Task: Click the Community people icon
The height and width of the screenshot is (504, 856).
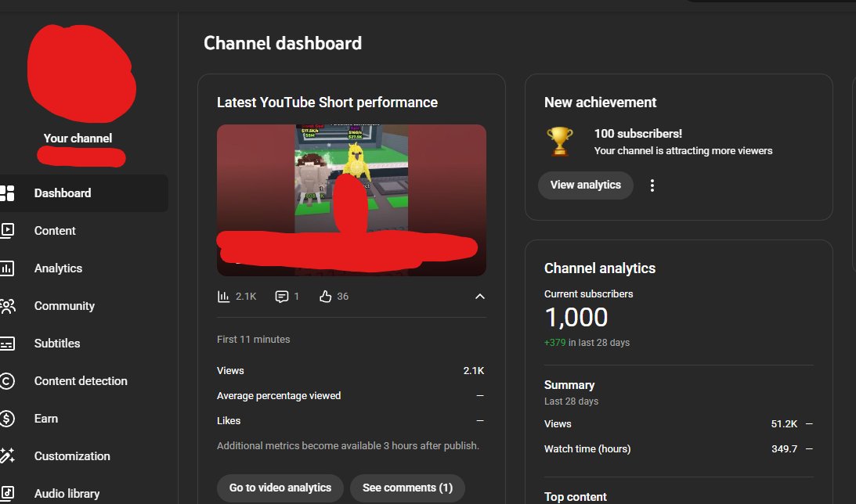Action: pyautogui.click(x=7, y=306)
